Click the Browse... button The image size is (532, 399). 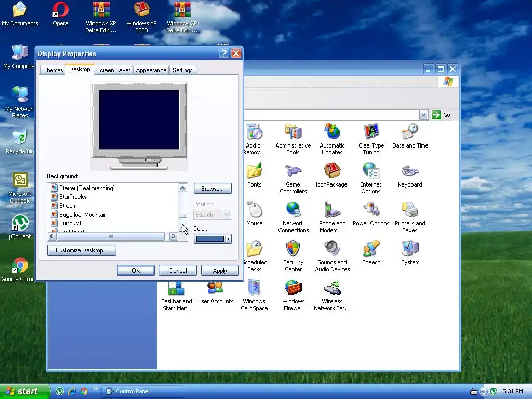pos(212,188)
